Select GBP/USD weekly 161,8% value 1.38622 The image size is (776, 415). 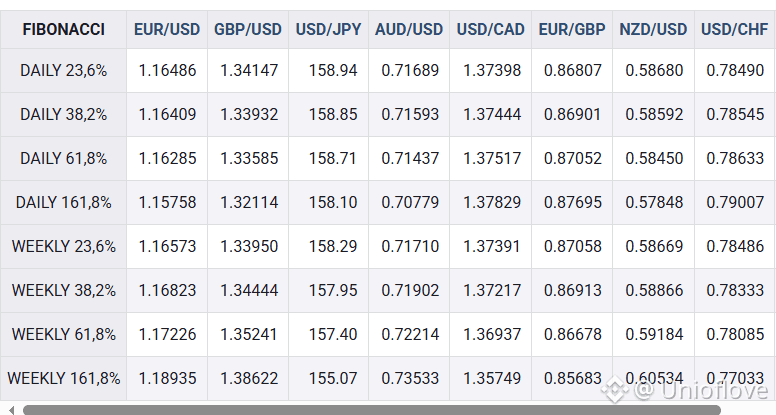point(249,378)
